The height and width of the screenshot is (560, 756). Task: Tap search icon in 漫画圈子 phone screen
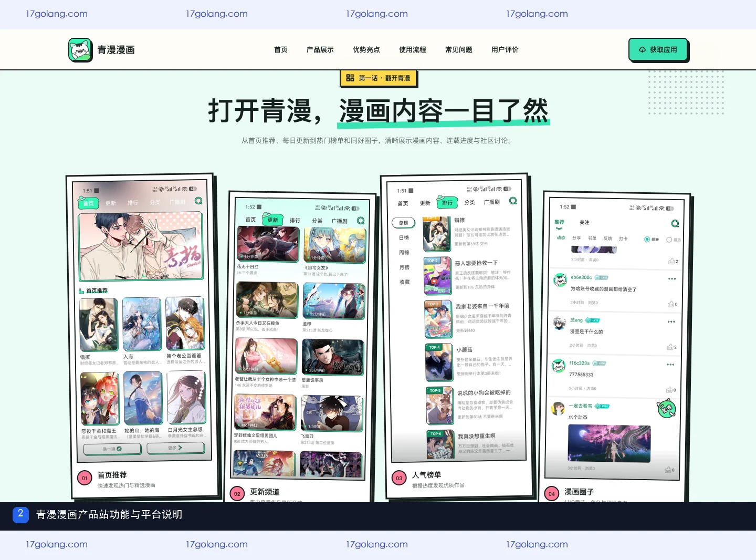pos(675,223)
